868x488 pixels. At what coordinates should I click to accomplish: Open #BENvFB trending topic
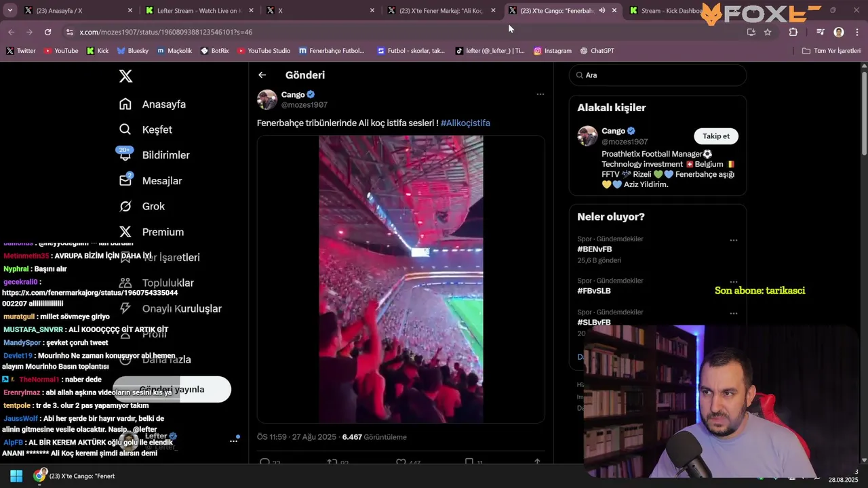(x=594, y=249)
